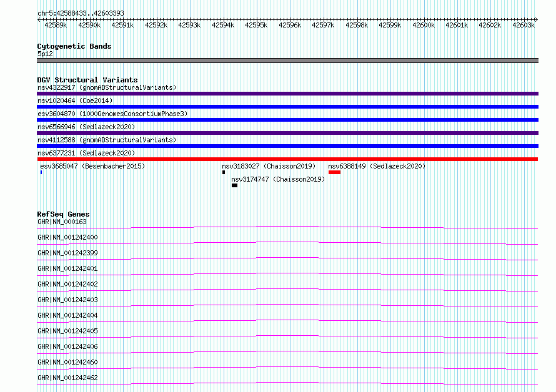
Task: Click the small black nsv3174747 variant block
Action: [x=234, y=185]
